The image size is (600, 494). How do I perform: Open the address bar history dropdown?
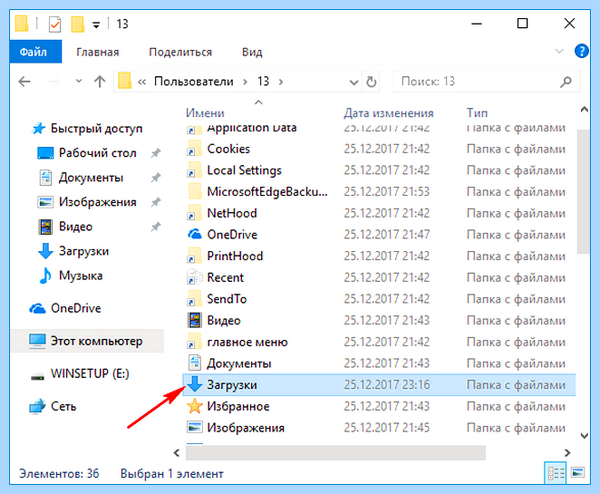coord(354,82)
